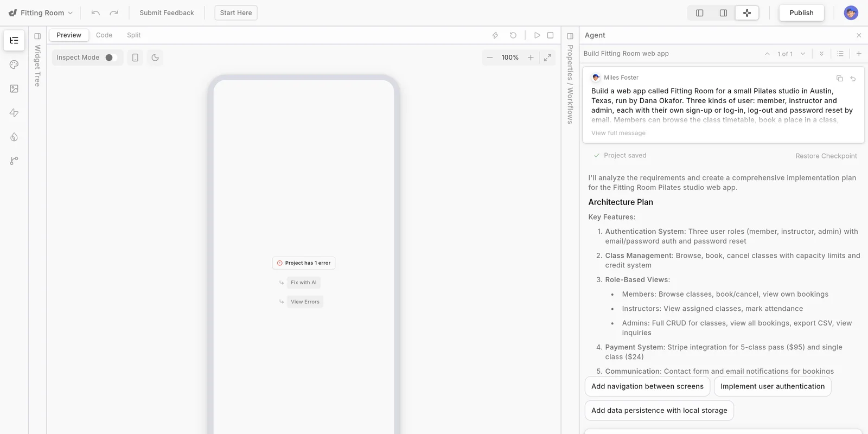This screenshot has width=868, height=434.
Task: Toggle the left panel layout button
Action: (700, 13)
